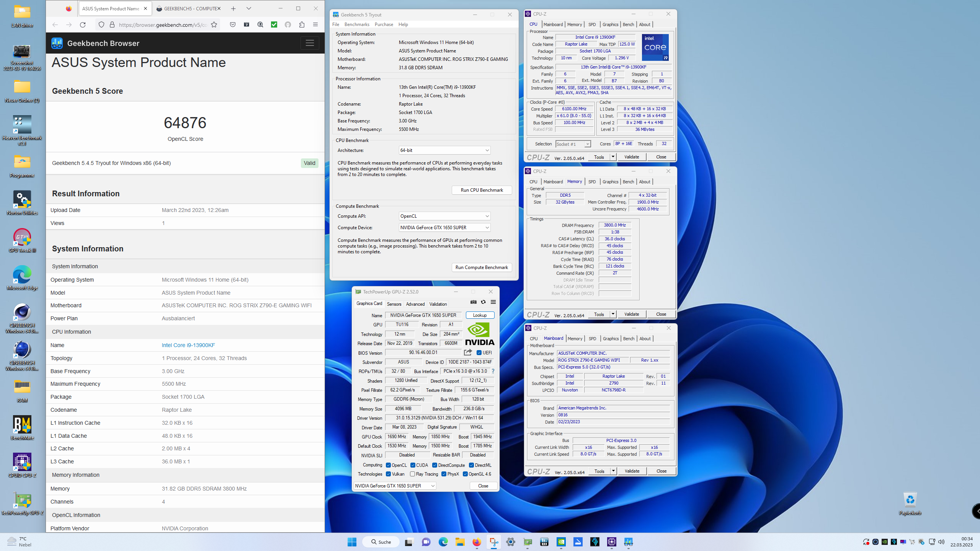Open the Compute API OpenCL dropdown
Image resolution: width=980 pixels, height=551 pixels.
[444, 216]
